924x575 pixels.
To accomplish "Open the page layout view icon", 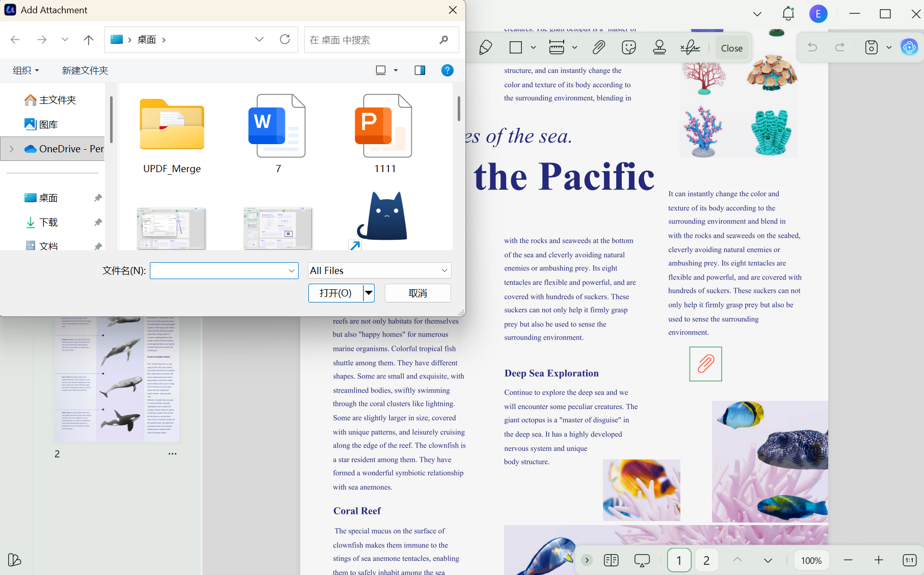I will pos(611,560).
